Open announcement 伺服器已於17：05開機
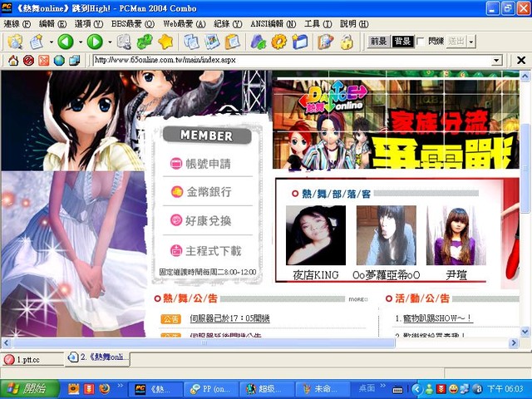The height and width of the screenshot is (399, 532). pos(229,318)
